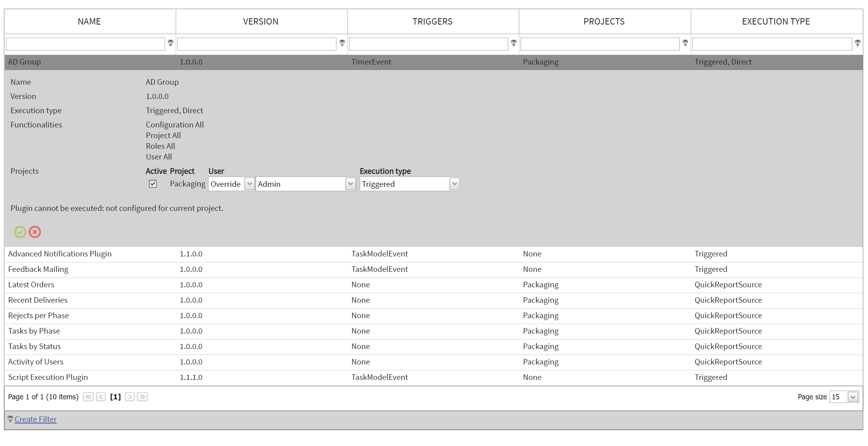Click the red cancel icon to discard changes

point(35,232)
